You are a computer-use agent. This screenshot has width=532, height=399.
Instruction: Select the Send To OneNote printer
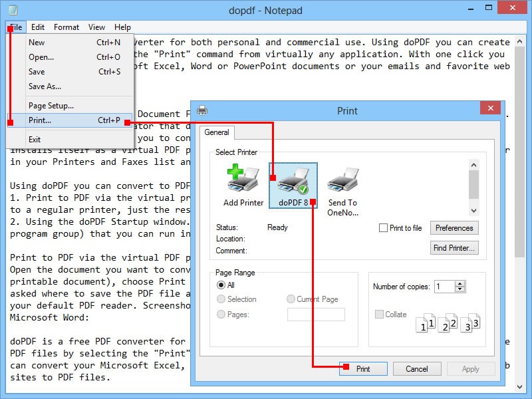click(x=342, y=192)
